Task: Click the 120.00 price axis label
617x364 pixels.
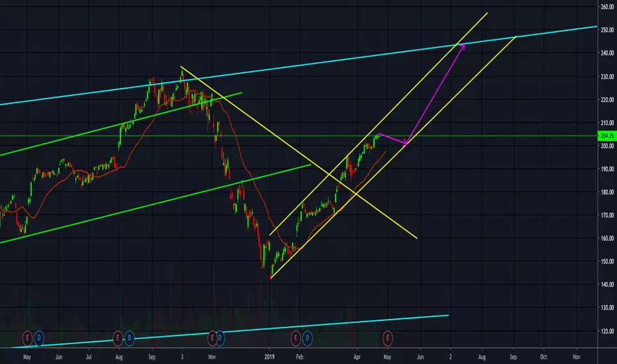Action: [x=607, y=332]
